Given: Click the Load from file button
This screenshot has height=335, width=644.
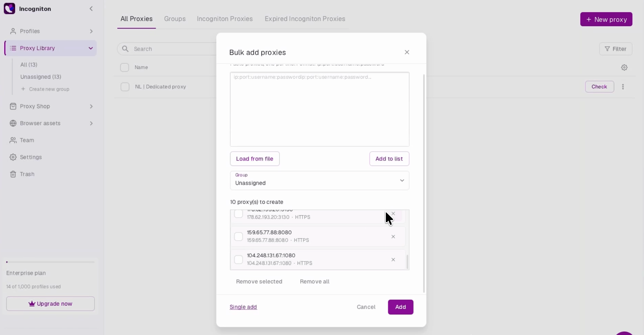Looking at the screenshot, I should (255, 159).
